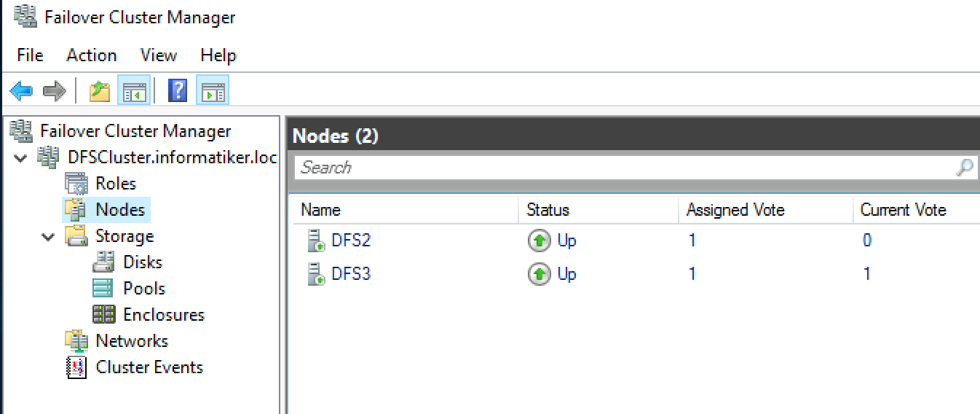Sort by the Status column header

point(598,210)
